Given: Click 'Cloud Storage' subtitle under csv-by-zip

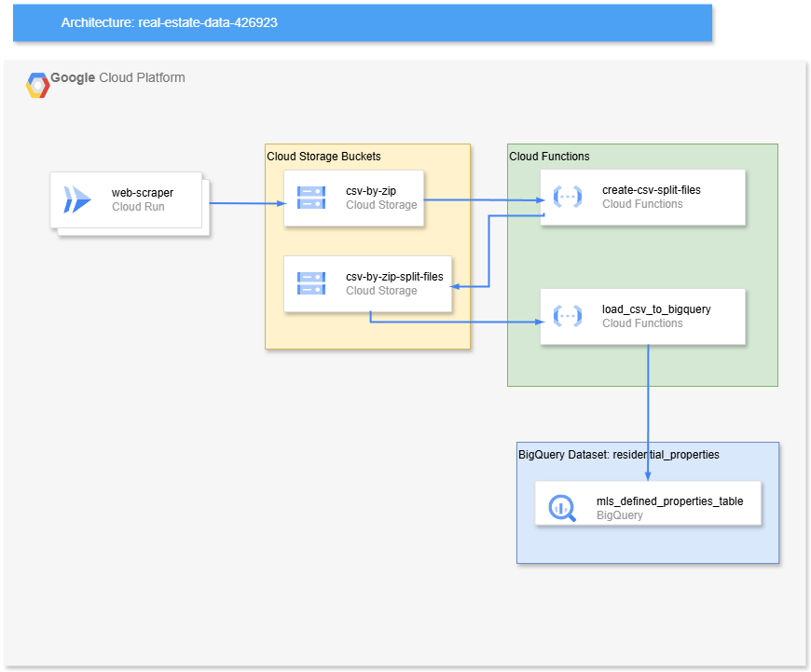Looking at the screenshot, I should [381, 205].
